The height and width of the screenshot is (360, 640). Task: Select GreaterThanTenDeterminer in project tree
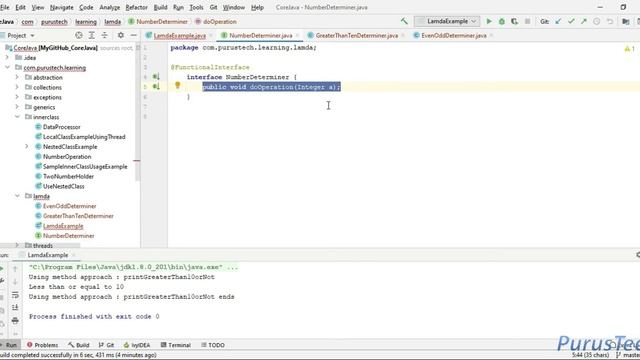[78, 216]
